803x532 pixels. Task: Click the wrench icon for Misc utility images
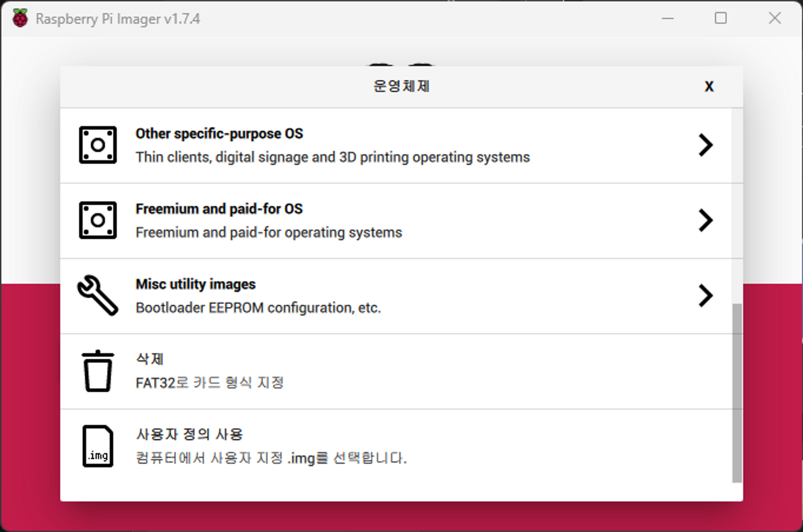(x=98, y=295)
